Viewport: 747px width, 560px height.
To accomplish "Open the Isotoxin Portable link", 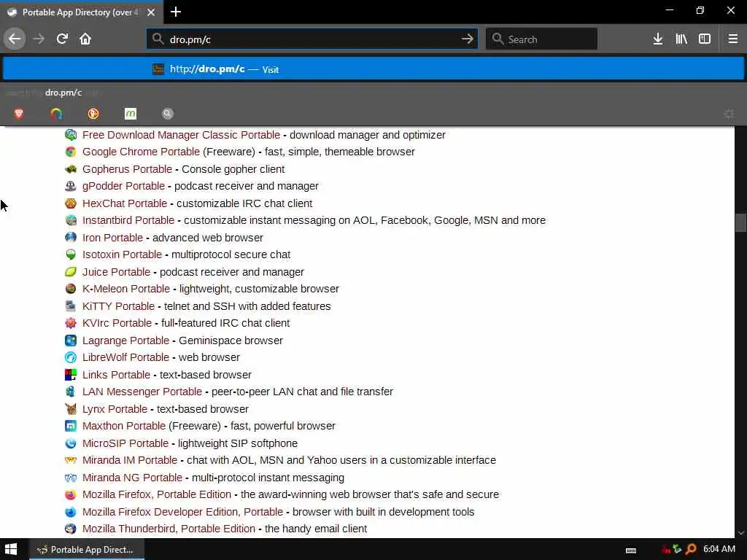I will pyautogui.click(x=122, y=254).
